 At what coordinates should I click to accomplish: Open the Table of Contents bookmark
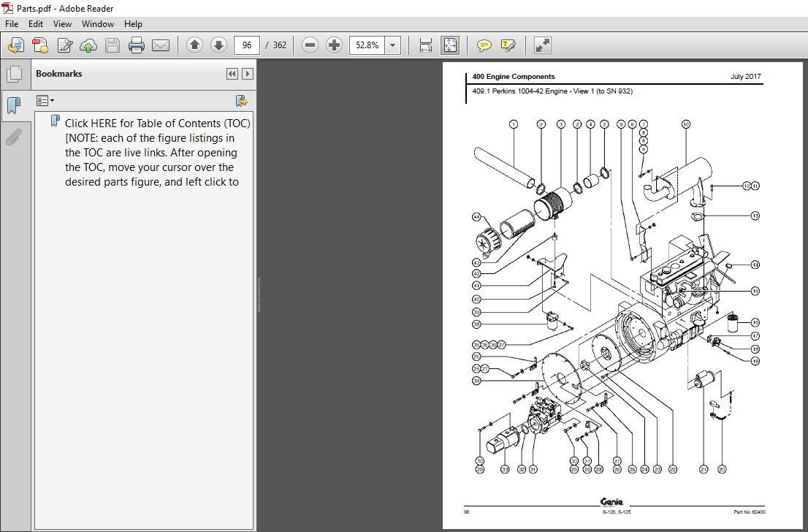point(157,153)
